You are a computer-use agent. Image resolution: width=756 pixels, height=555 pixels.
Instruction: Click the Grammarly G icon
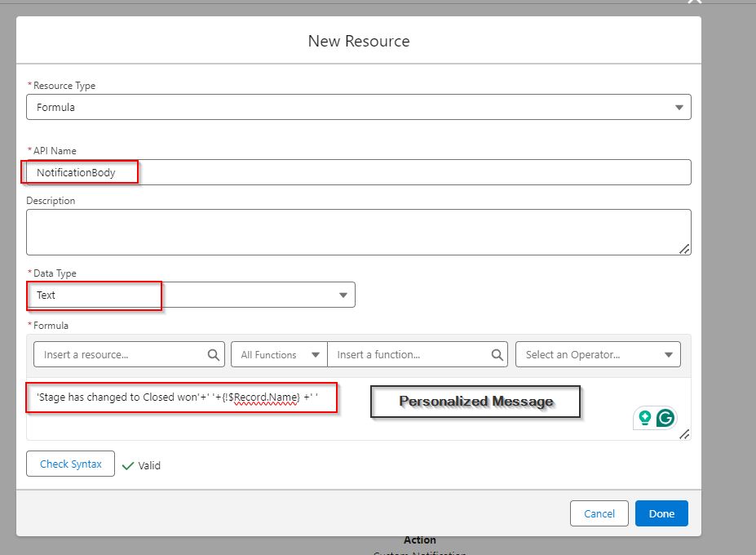pos(665,417)
